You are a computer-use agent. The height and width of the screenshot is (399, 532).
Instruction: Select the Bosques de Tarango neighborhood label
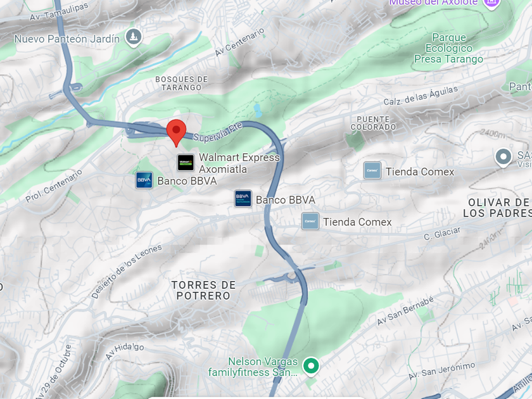(x=182, y=84)
